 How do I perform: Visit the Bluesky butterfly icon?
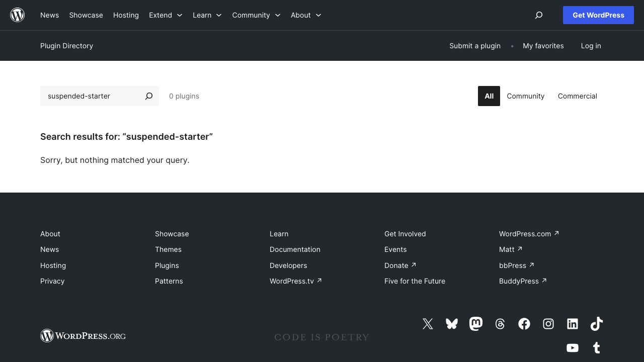[x=452, y=324]
